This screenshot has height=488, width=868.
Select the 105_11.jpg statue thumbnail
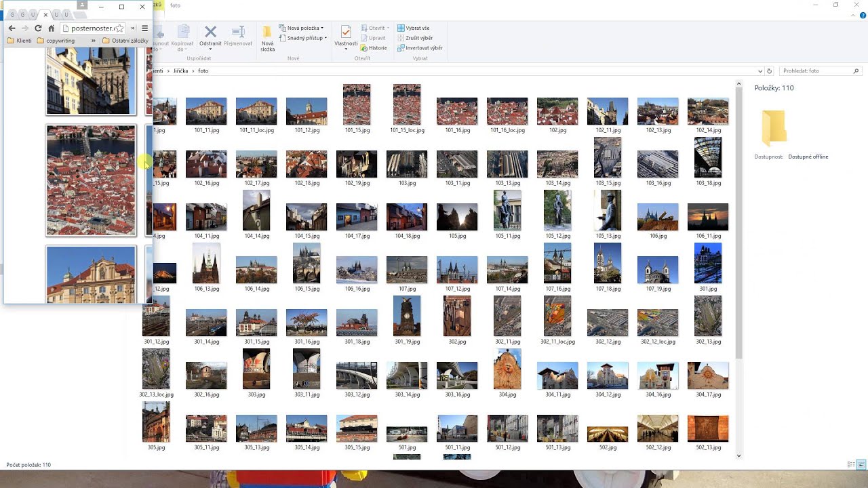(507, 210)
